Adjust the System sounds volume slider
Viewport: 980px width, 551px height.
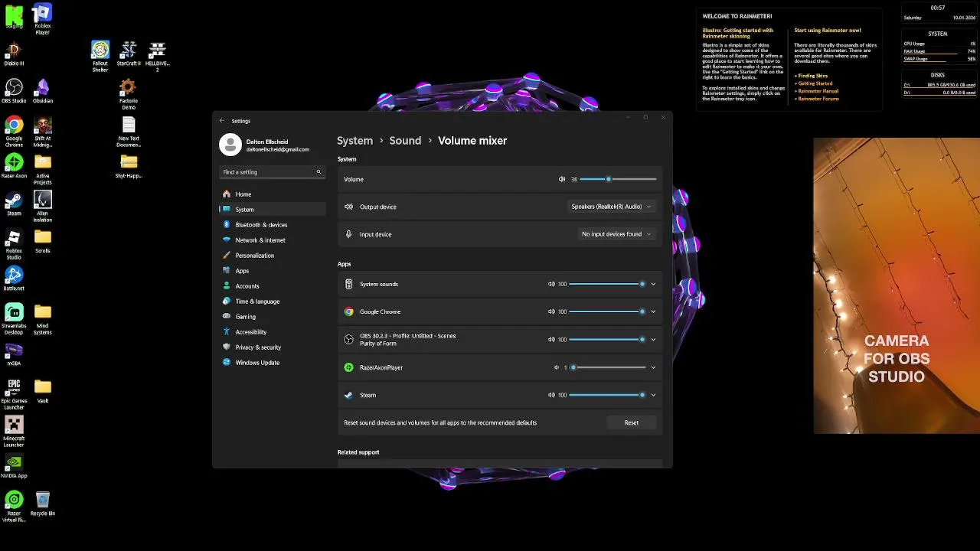607,284
